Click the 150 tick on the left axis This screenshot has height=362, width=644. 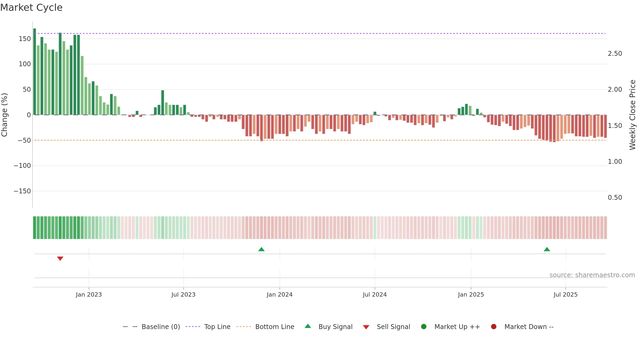pyautogui.click(x=25, y=39)
